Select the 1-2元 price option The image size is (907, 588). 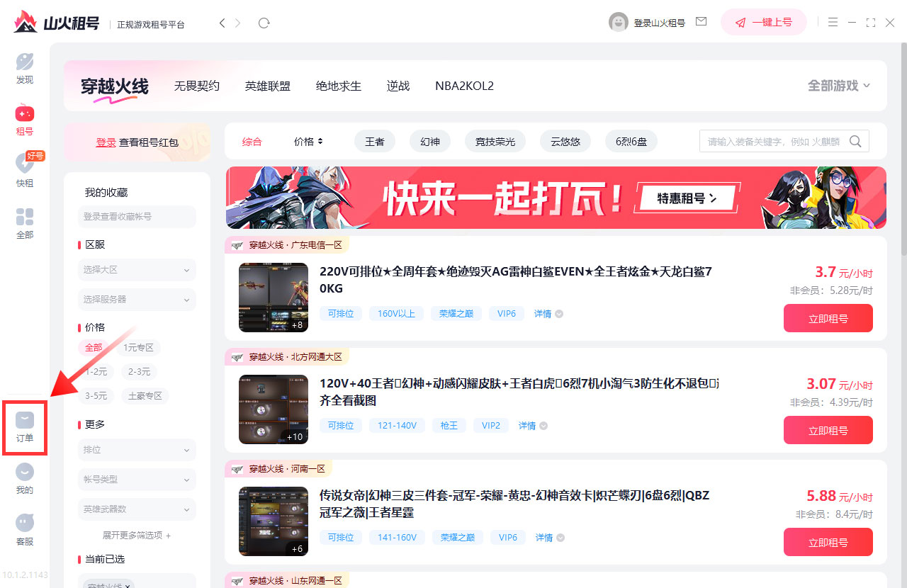pos(96,372)
